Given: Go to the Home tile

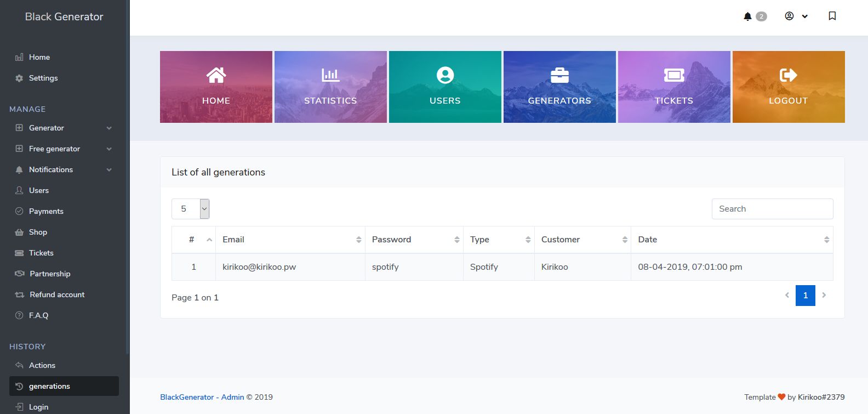Looking at the screenshot, I should 216,87.
